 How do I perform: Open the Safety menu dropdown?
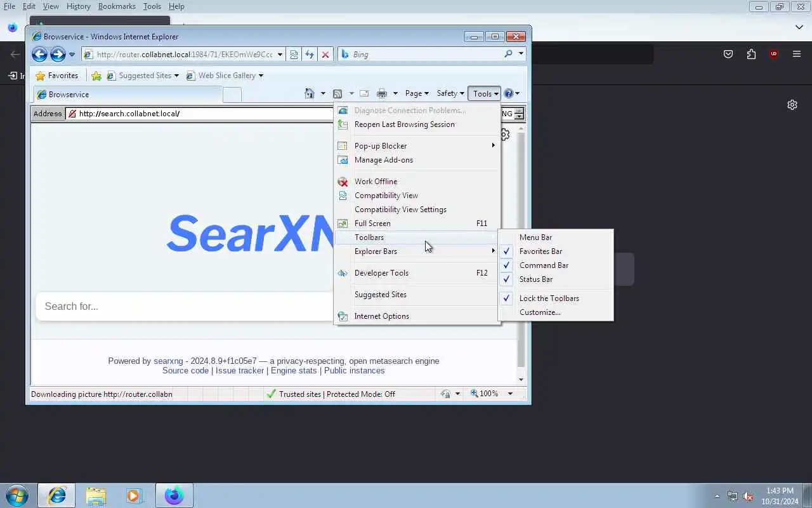[x=450, y=93]
